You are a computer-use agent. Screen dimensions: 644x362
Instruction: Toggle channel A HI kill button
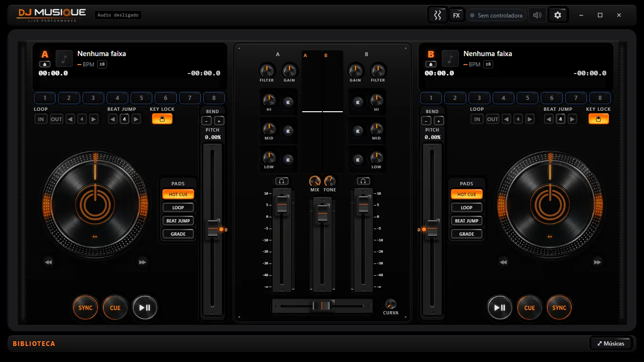pos(288,102)
